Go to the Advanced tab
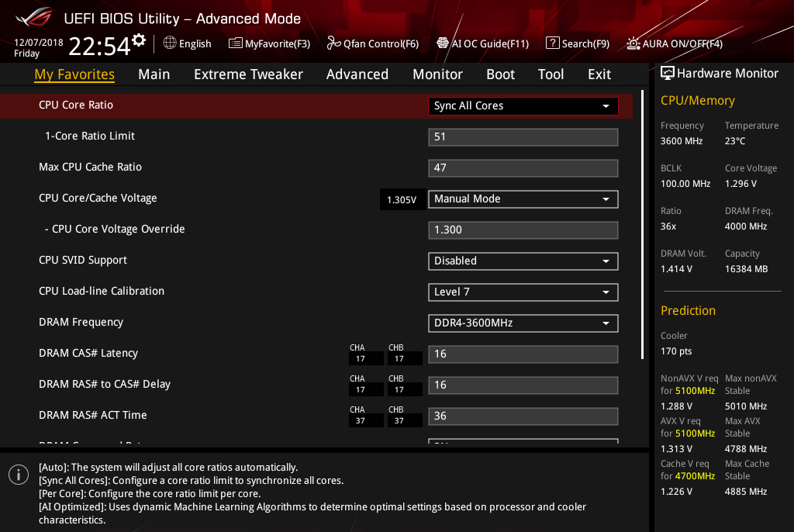This screenshot has width=794, height=532. [357, 74]
